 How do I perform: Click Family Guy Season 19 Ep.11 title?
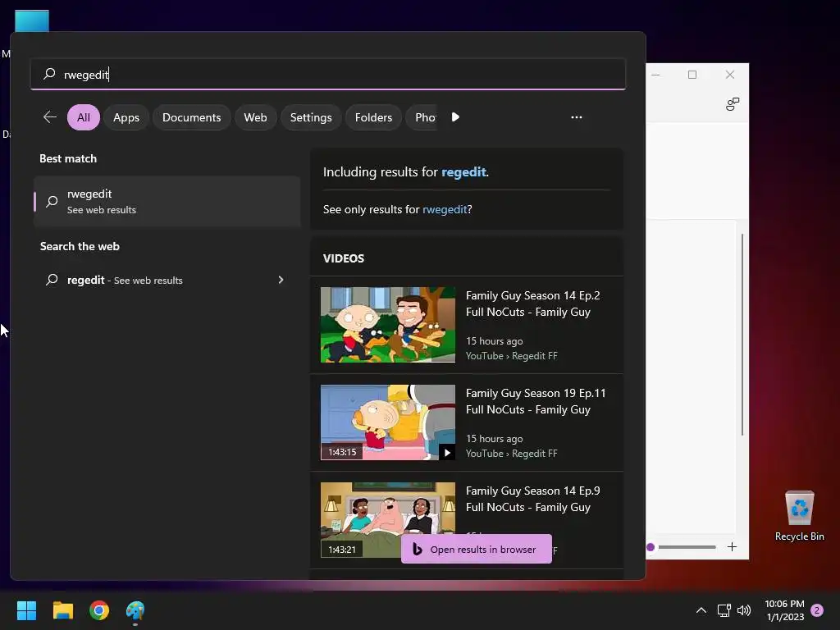point(536,401)
